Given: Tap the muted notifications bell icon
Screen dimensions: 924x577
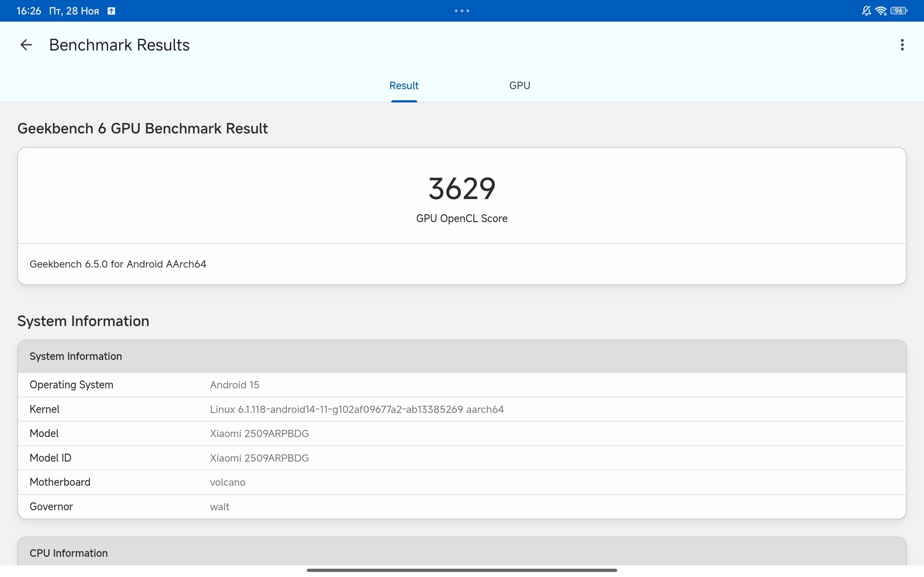Looking at the screenshot, I should tap(866, 11).
